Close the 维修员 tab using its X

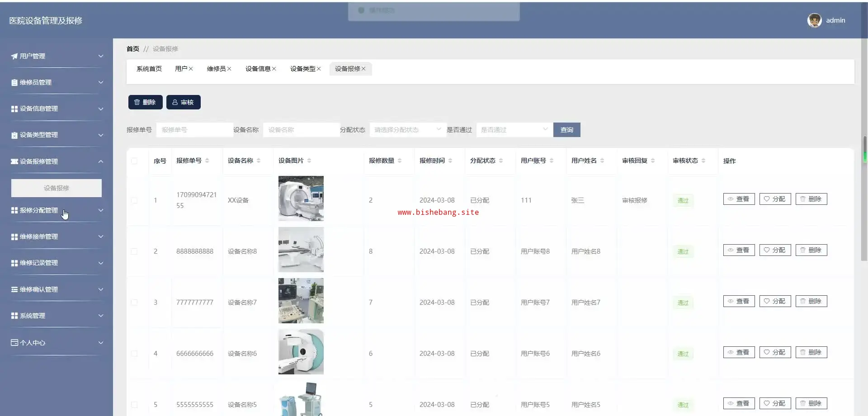tap(229, 69)
